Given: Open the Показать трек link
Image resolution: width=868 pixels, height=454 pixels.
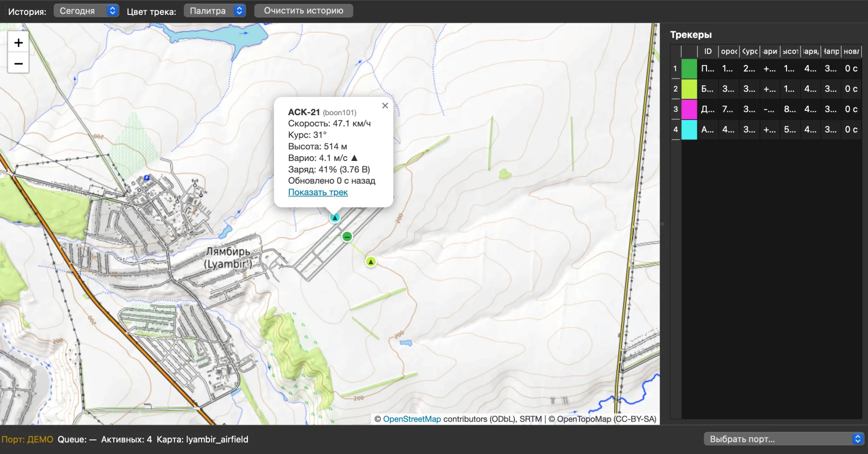Looking at the screenshot, I should coord(318,192).
